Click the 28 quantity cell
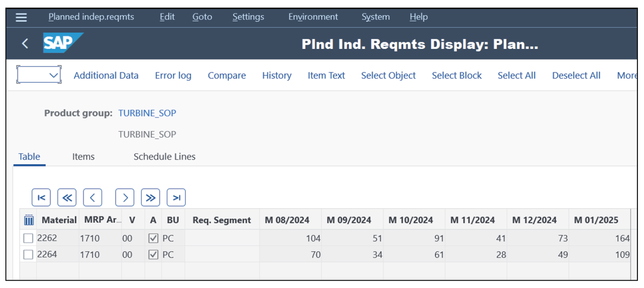 [x=476, y=254]
